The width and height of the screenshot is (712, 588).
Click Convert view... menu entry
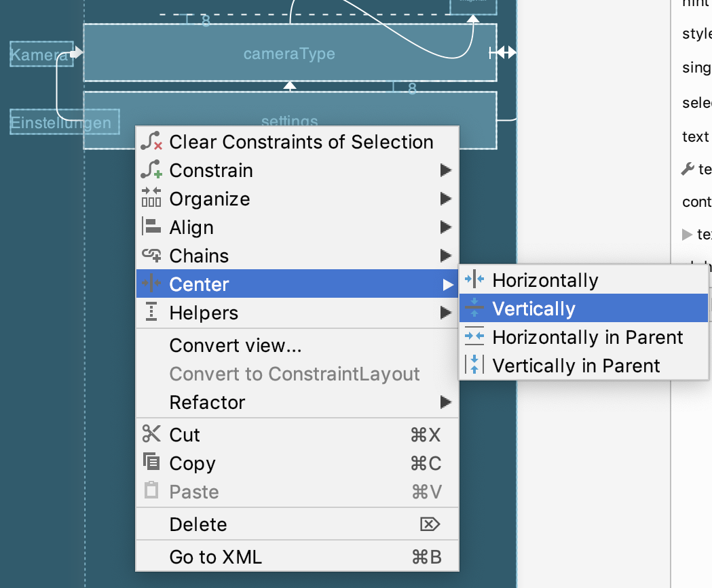click(235, 345)
